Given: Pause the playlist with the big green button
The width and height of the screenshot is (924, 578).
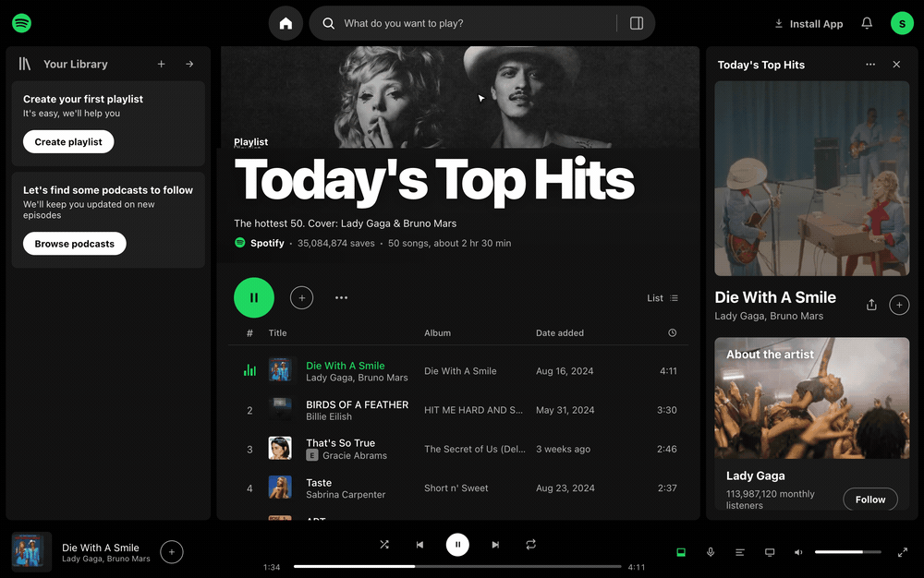Looking at the screenshot, I should coord(254,298).
